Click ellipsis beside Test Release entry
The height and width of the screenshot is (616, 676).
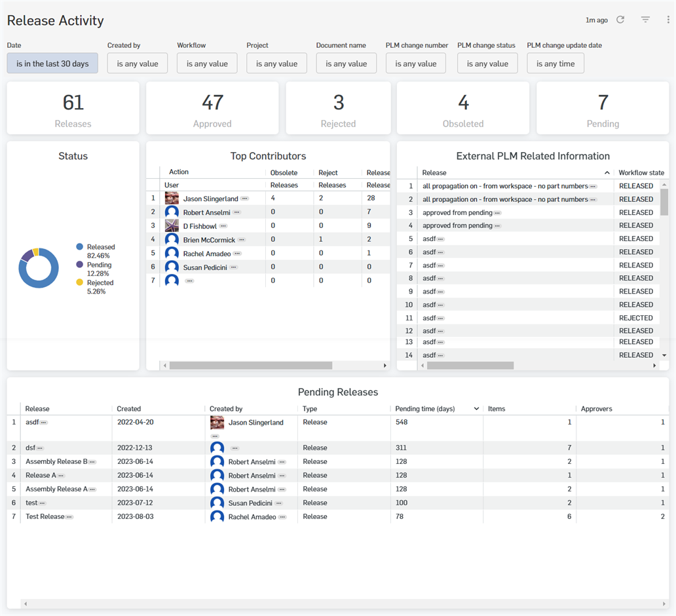(69, 517)
